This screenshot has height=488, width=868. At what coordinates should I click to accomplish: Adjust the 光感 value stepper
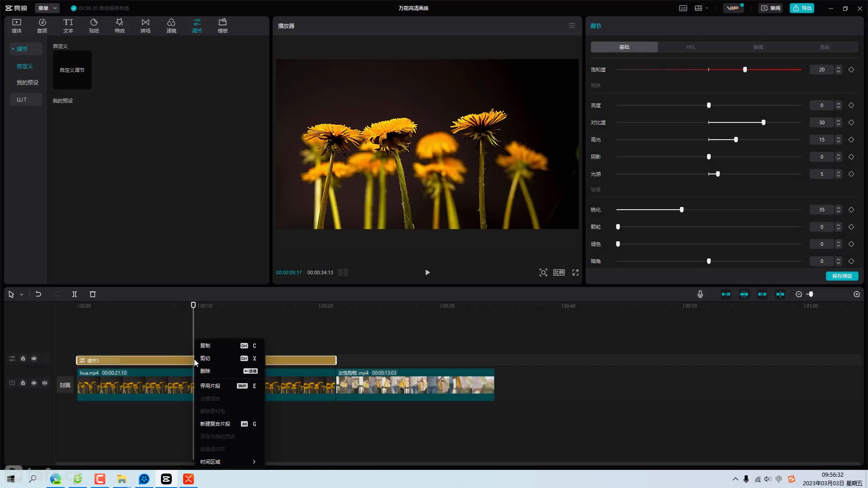point(839,174)
